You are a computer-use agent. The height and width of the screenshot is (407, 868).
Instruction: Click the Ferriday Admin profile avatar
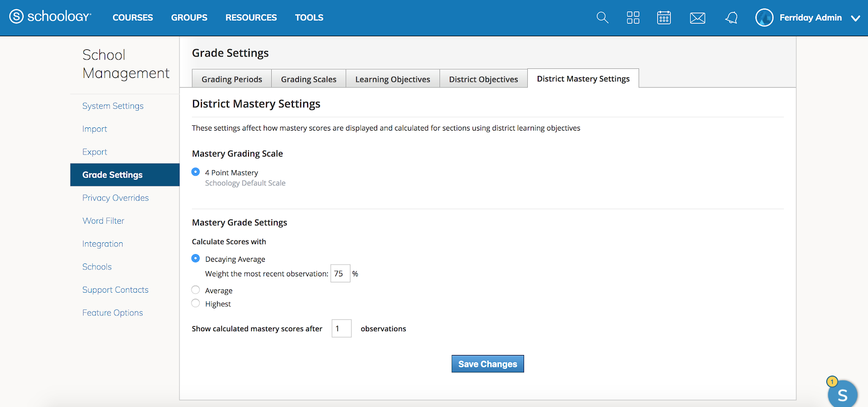point(764,17)
